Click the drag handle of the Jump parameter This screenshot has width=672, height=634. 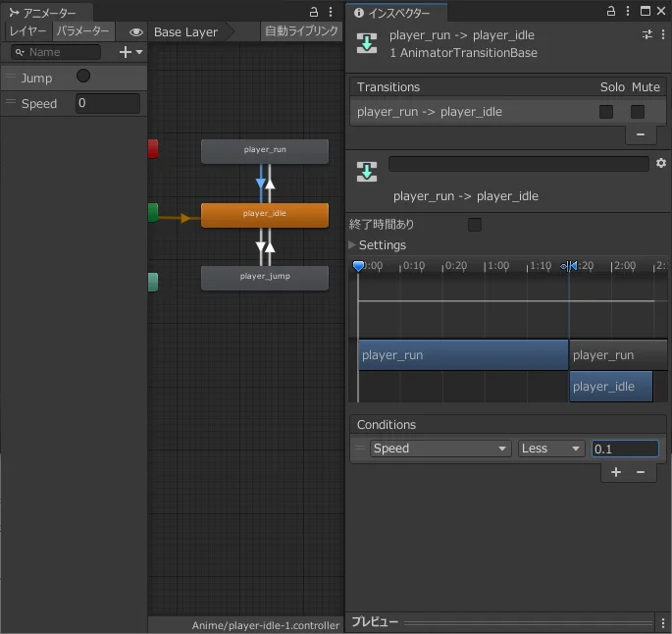click(11, 76)
